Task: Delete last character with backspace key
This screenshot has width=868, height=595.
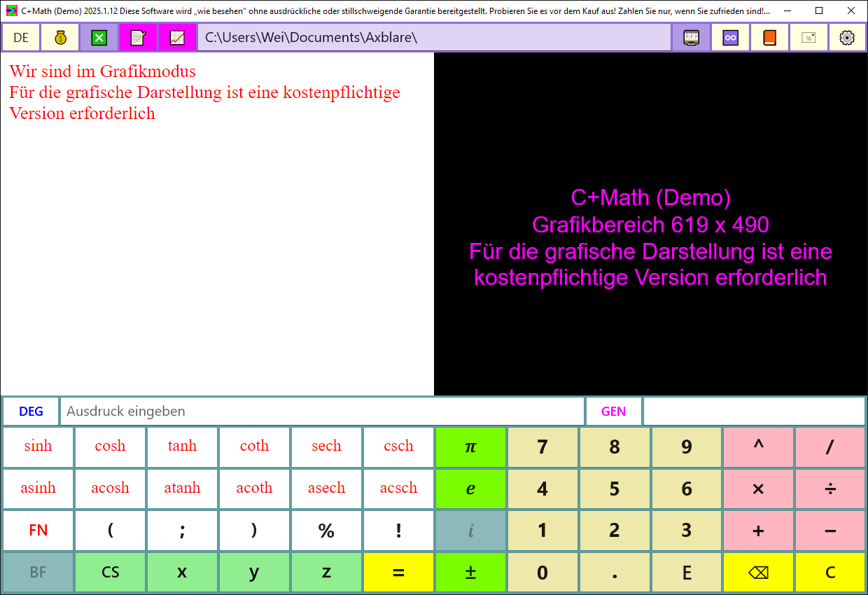Action: click(758, 573)
